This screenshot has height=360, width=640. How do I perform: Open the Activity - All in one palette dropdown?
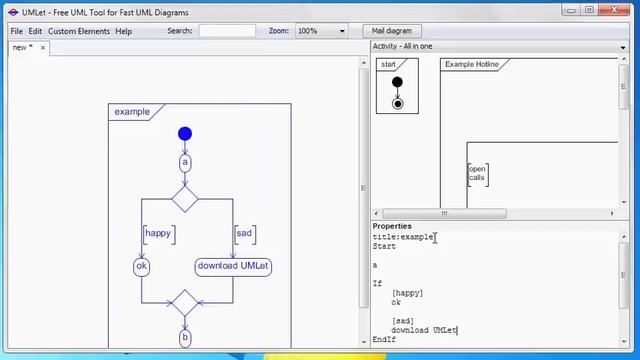tap(623, 47)
